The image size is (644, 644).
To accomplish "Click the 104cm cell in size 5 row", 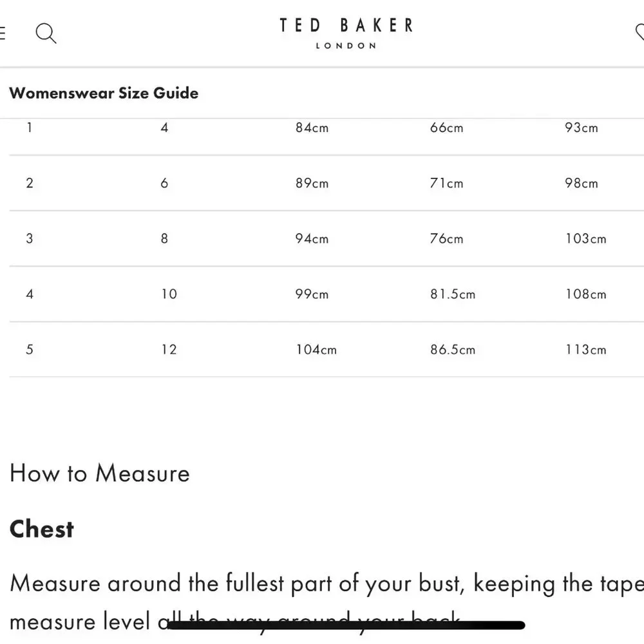I will point(316,349).
